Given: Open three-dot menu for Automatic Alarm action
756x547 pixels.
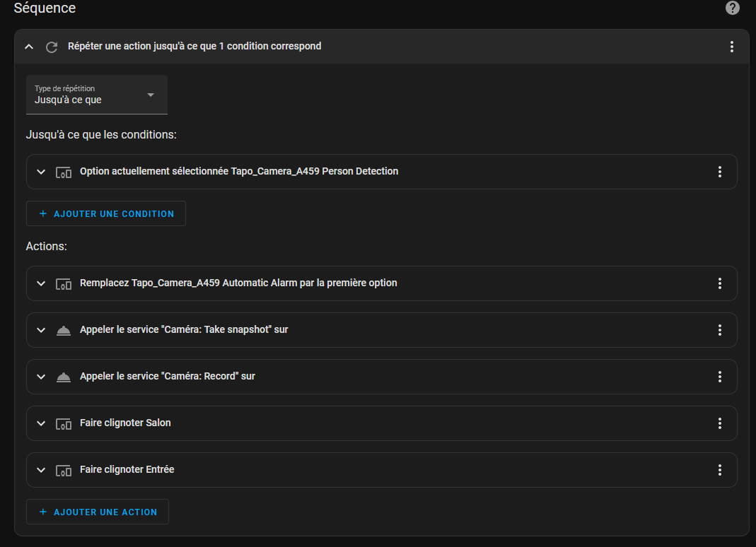Looking at the screenshot, I should click(719, 283).
